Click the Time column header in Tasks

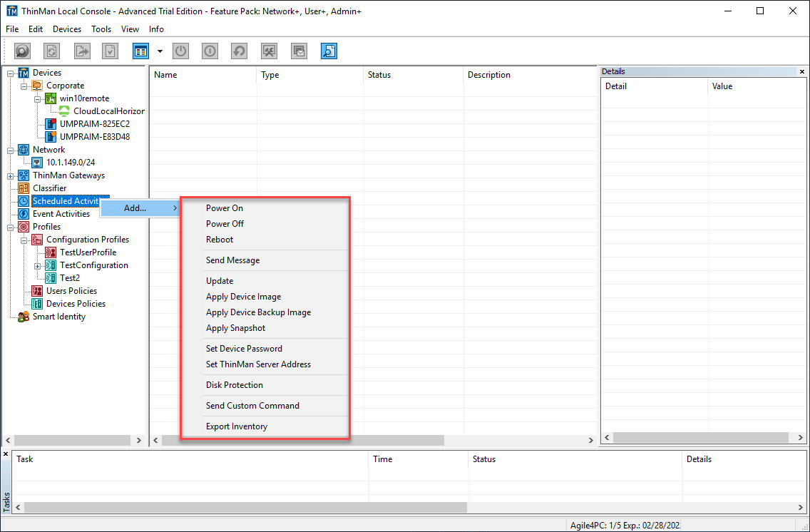coord(419,459)
